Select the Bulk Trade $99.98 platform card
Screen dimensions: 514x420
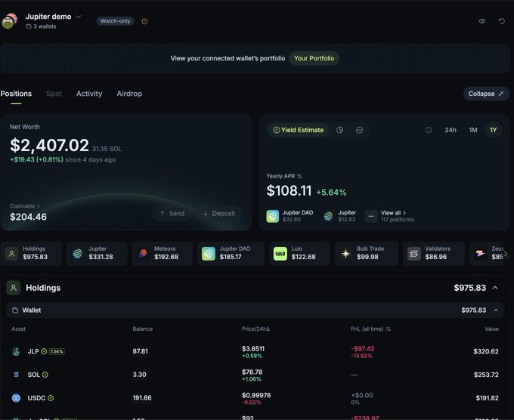click(367, 254)
